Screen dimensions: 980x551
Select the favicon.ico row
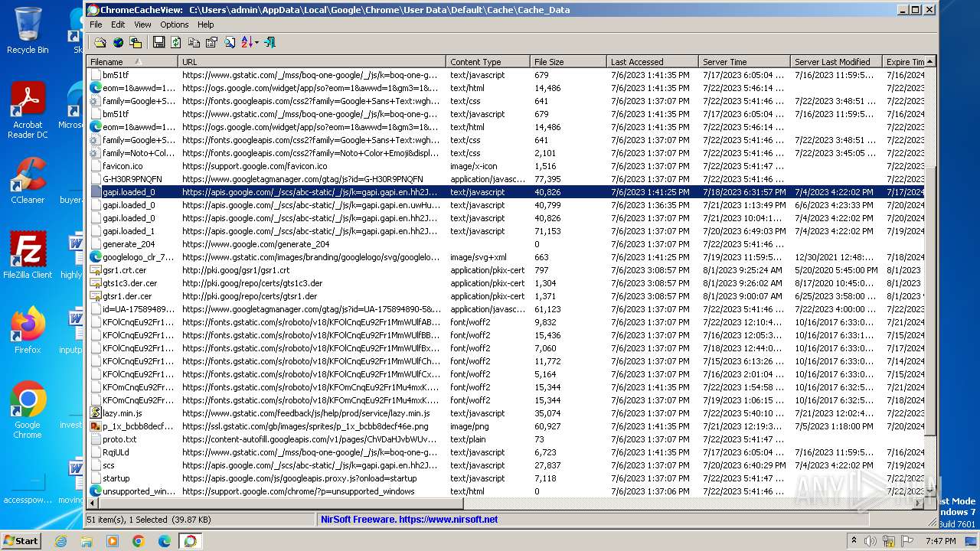[x=506, y=166]
